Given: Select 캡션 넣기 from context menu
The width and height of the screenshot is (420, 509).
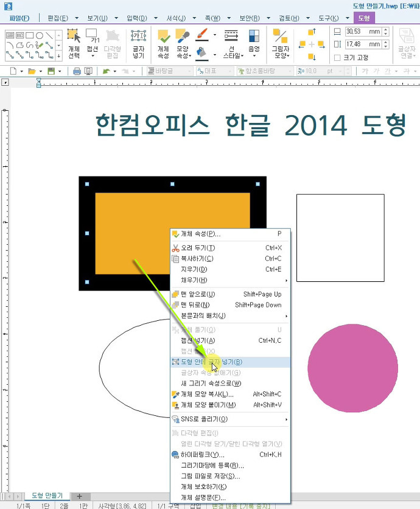Looking at the screenshot, I should (230, 340).
